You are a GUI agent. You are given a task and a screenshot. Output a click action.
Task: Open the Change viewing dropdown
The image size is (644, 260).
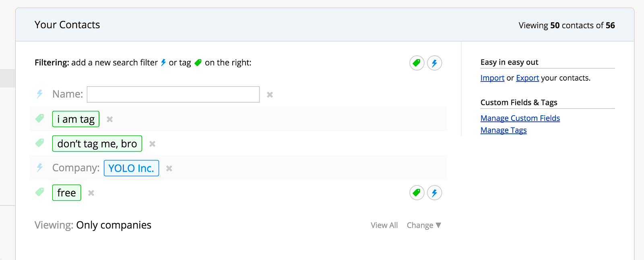pos(424,225)
